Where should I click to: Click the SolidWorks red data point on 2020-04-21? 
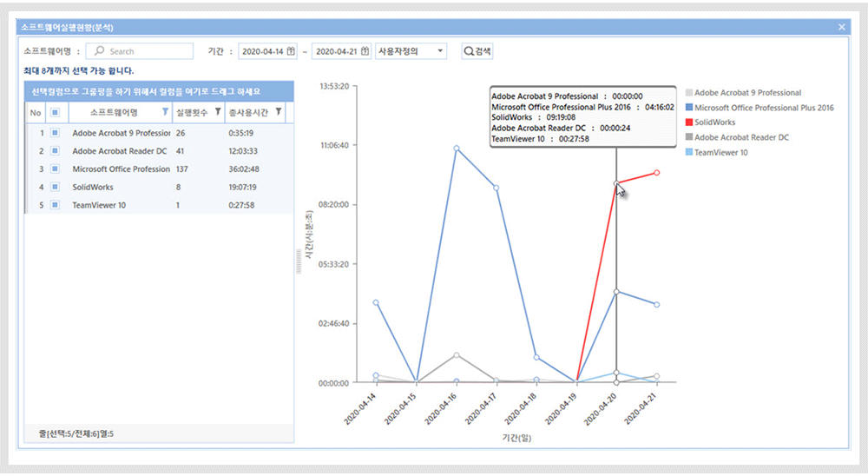point(656,173)
